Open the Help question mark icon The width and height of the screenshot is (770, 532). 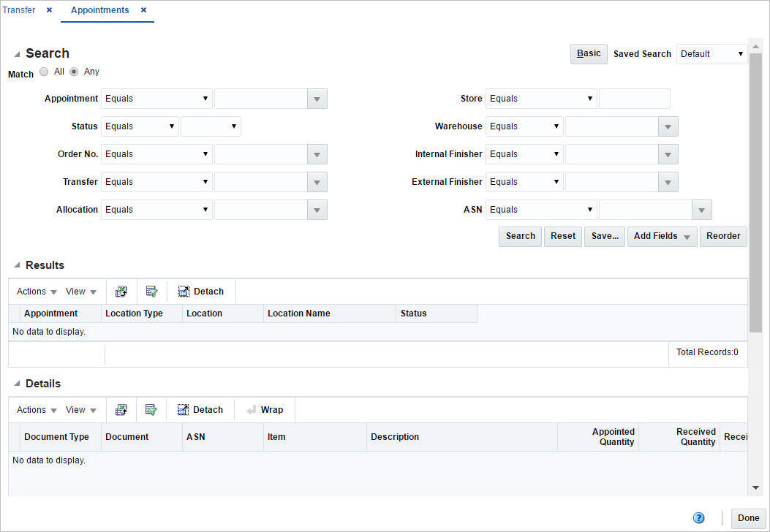tap(698, 517)
